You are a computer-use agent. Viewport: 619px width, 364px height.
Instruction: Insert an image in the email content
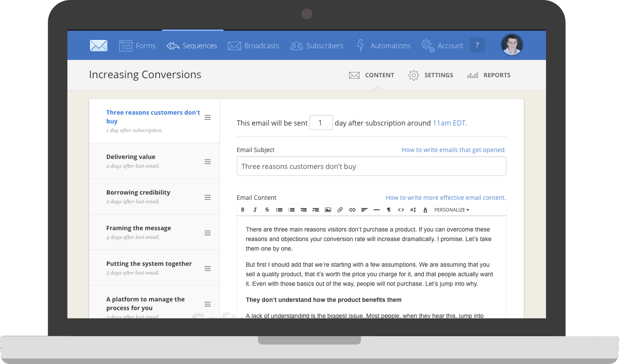tap(327, 210)
